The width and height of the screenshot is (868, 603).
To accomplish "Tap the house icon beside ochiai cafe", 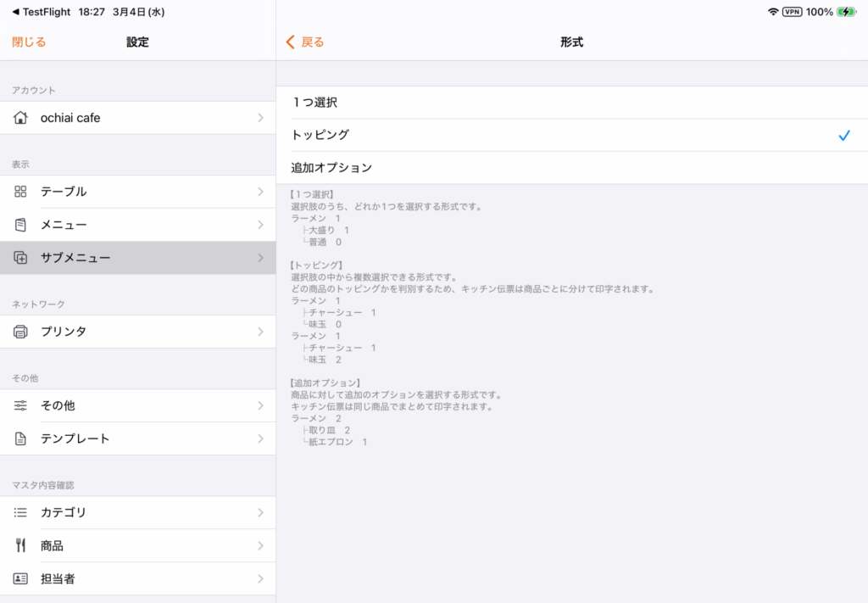I will click(x=21, y=118).
